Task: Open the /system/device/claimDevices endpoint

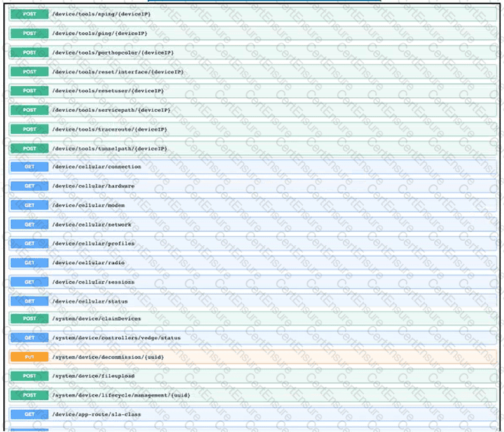Action: click(96, 318)
